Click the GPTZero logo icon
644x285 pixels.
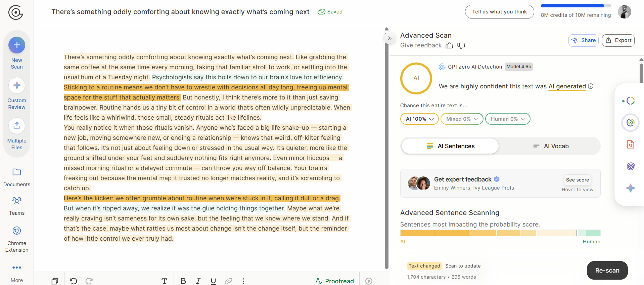tap(15, 13)
